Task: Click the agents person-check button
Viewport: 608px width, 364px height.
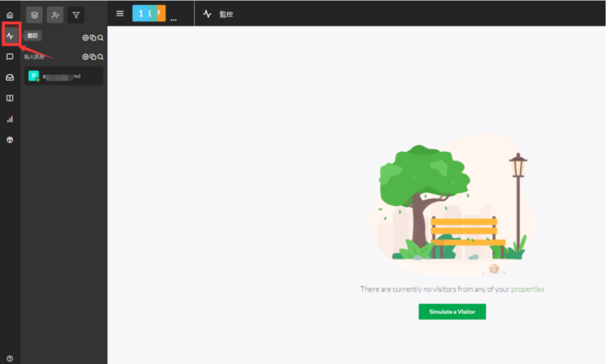Action: pos(55,15)
